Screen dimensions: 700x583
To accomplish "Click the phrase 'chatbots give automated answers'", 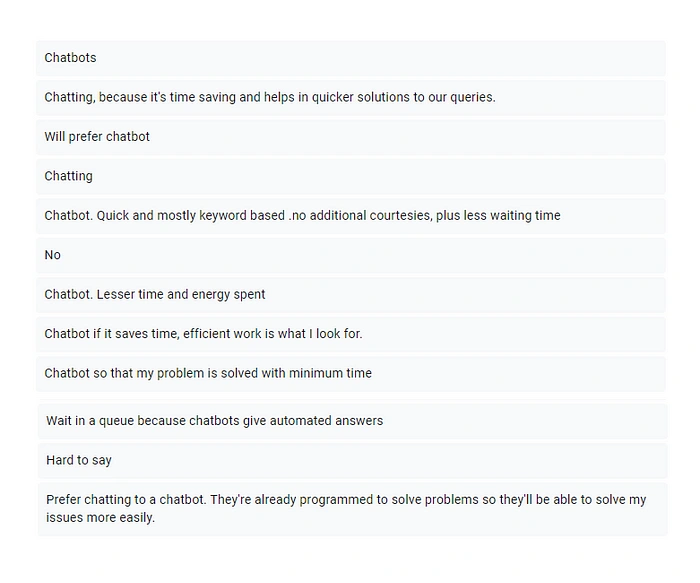I will pos(286,421).
